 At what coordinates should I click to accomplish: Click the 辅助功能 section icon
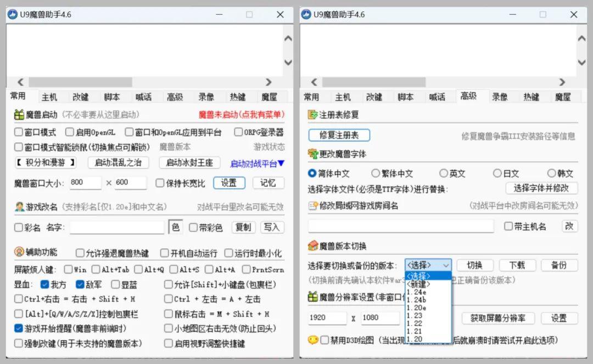[x=19, y=252]
